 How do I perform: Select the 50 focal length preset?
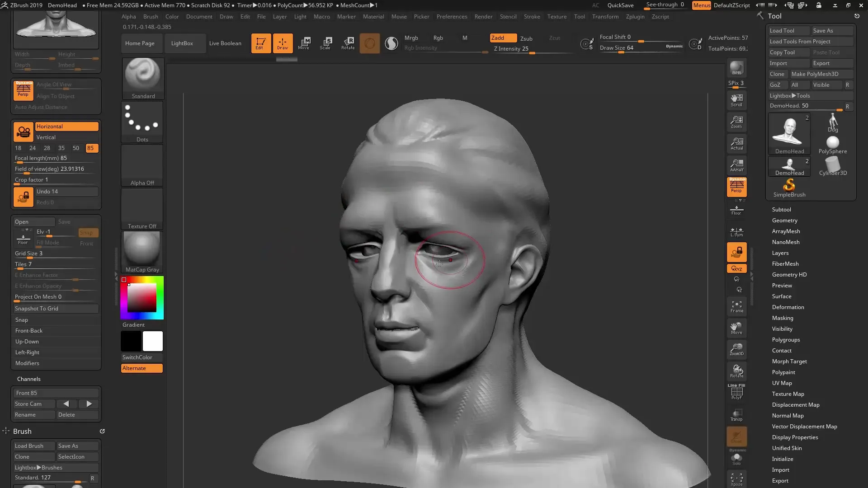[76, 148]
